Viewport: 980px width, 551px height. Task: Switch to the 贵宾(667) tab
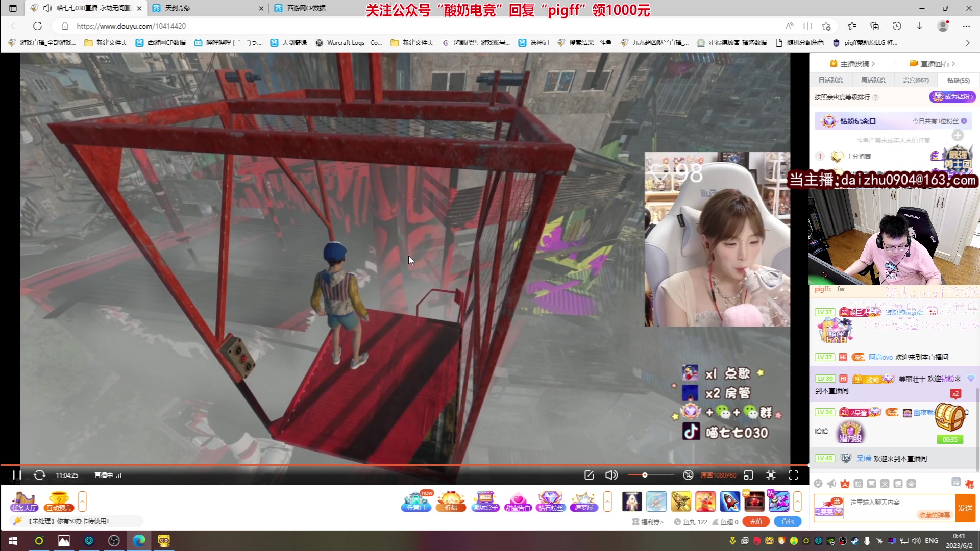[x=916, y=80]
